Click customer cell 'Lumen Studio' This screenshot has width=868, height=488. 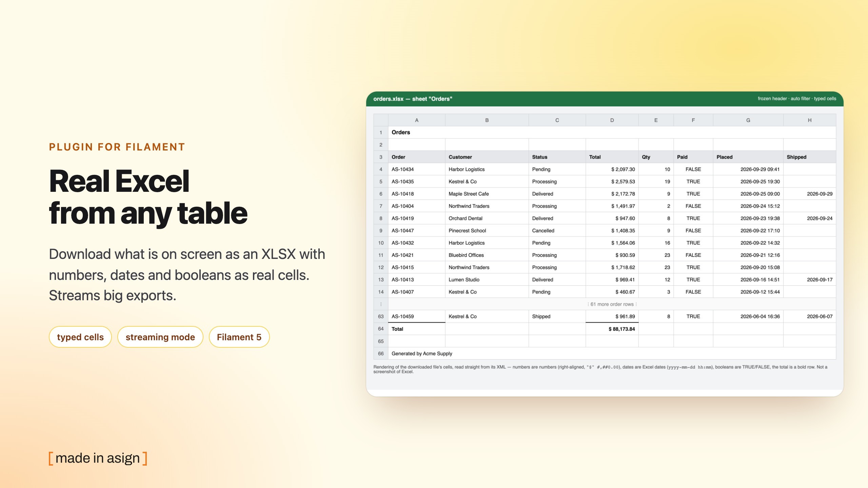click(487, 280)
